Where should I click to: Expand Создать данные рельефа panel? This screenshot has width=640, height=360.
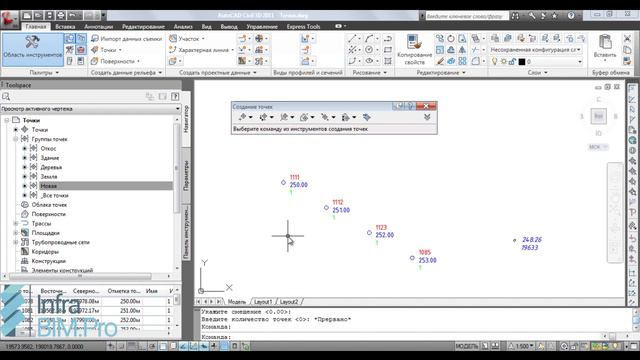(x=126, y=73)
